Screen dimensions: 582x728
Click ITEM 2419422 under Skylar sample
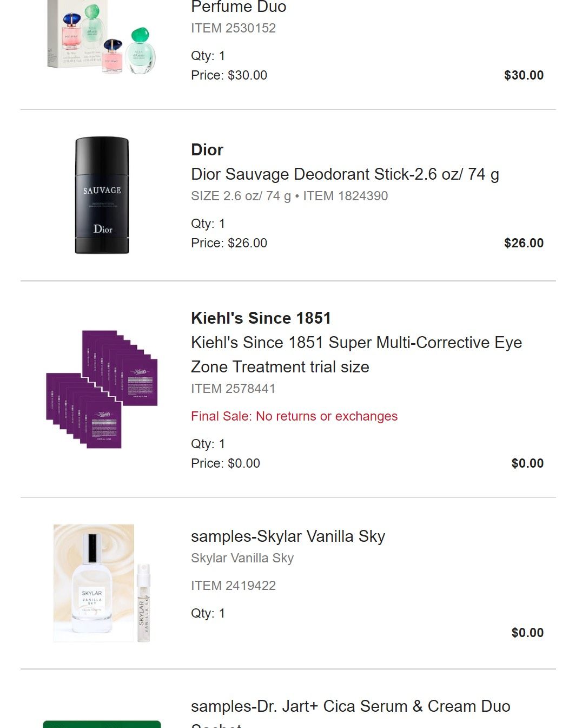click(x=233, y=586)
